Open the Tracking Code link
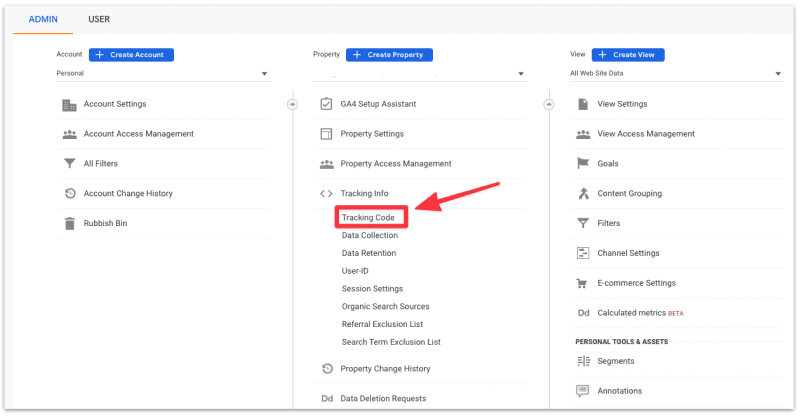The width and height of the screenshot is (800, 416). (x=369, y=217)
